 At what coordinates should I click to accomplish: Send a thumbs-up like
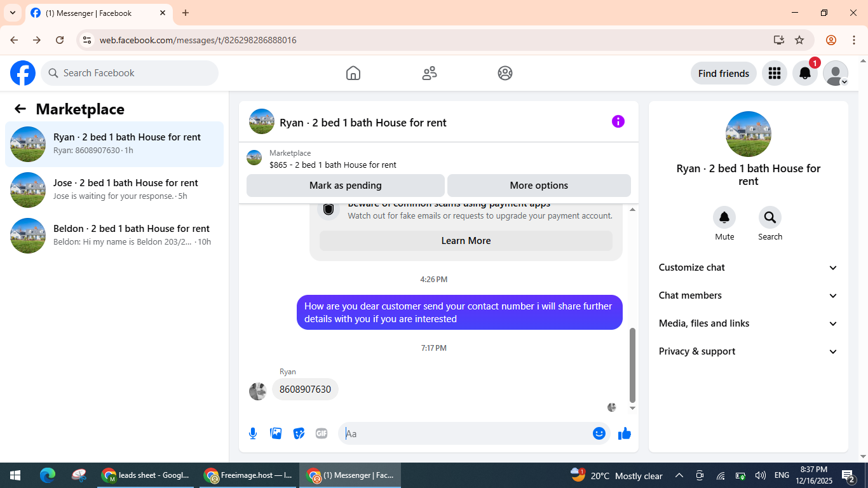[x=625, y=433]
